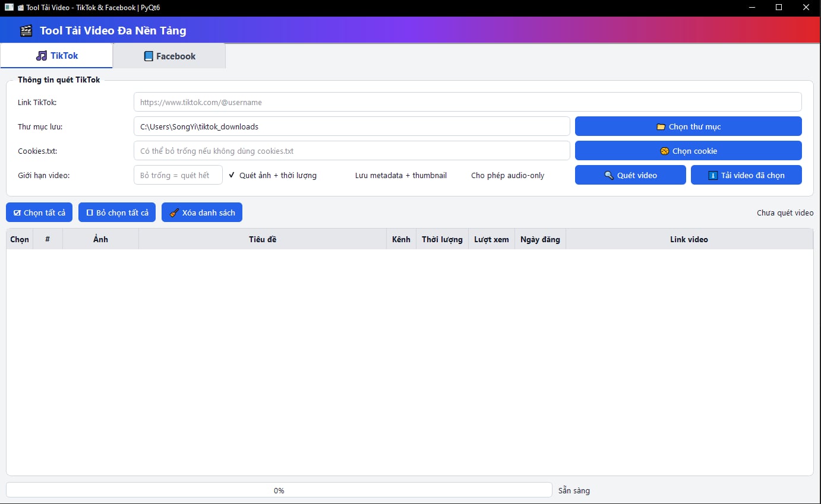Click the Ngày đăng column header
This screenshot has height=504, width=821.
541,239
